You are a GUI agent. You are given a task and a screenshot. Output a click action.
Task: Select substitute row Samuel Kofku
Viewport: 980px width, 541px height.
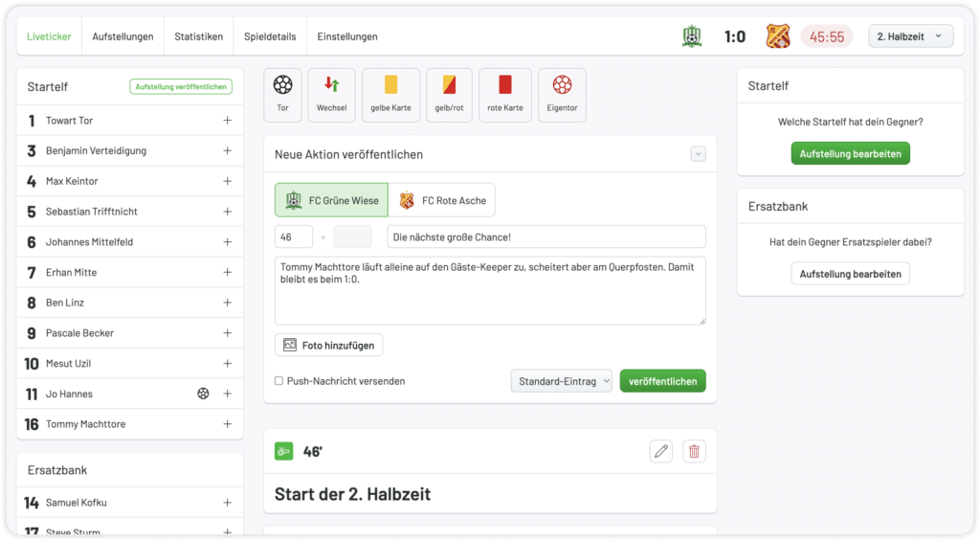[130, 503]
